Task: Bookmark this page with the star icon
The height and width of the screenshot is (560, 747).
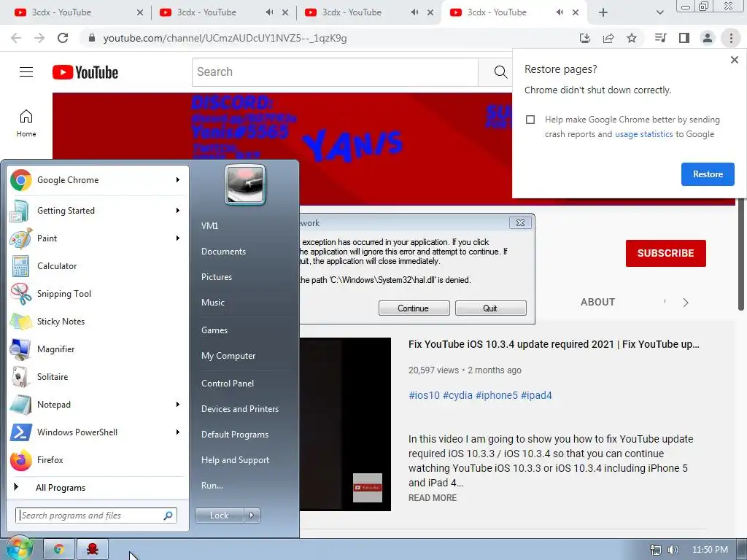Action: coord(632,38)
